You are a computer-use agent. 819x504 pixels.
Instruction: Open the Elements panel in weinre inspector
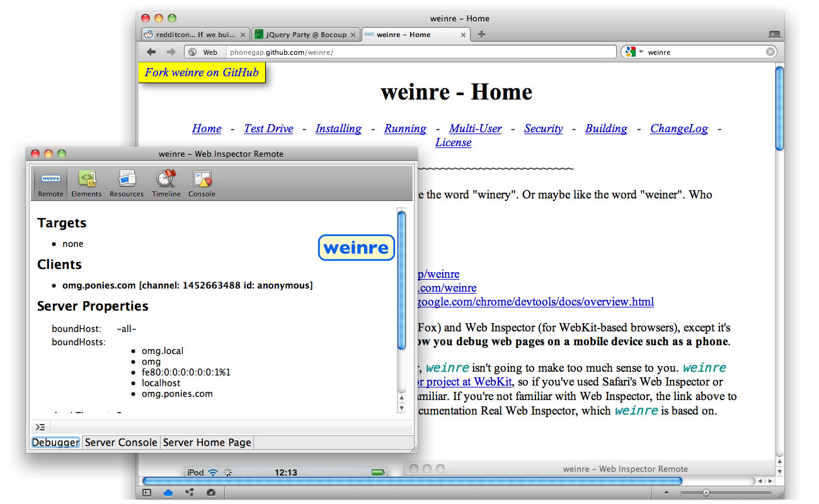86,183
